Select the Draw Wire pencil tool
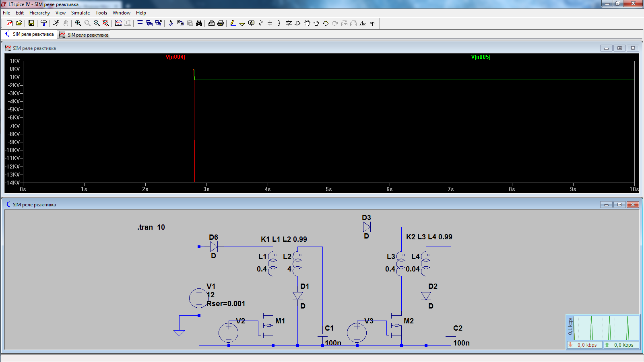The height and width of the screenshot is (362, 644). 233,23
